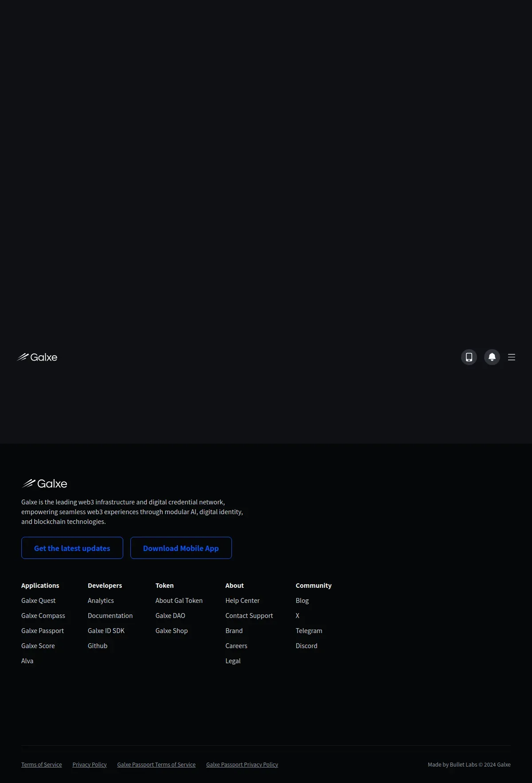Open Careers link

click(236, 646)
